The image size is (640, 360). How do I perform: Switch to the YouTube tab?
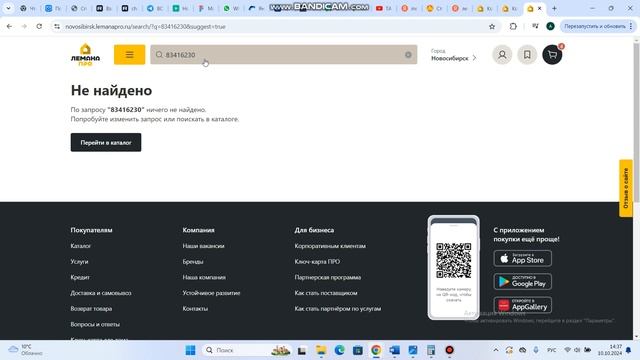pos(384,8)
